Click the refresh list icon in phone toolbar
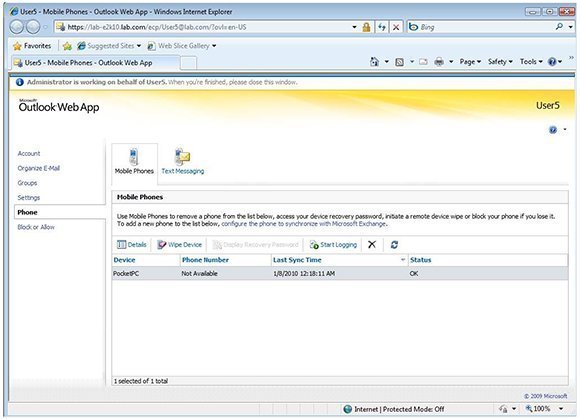This screenshot has height=419, width=580. (394, 244)
